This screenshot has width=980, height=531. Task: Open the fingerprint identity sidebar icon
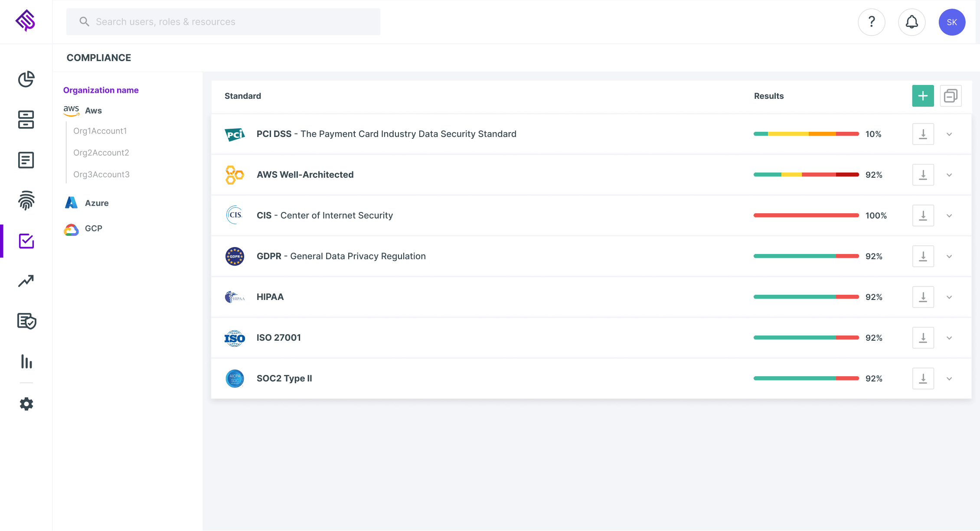tap(26, 200)
